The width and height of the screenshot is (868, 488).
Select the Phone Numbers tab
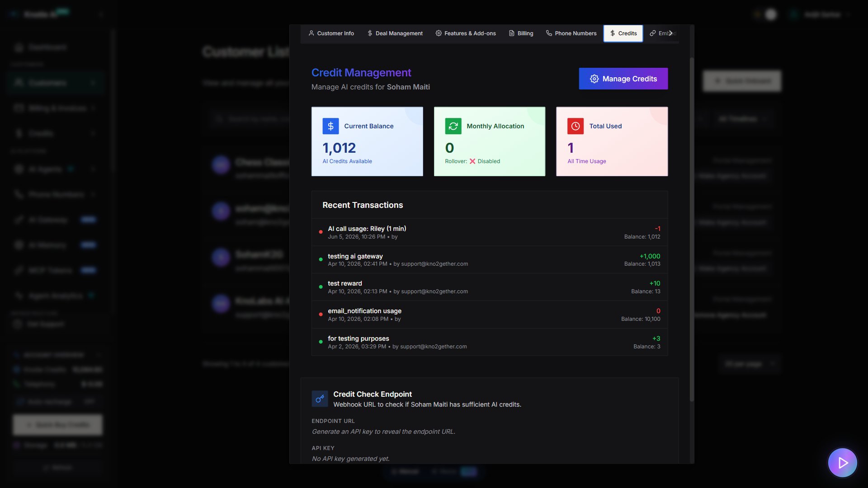pyautogui.click(x=571, y=33)
